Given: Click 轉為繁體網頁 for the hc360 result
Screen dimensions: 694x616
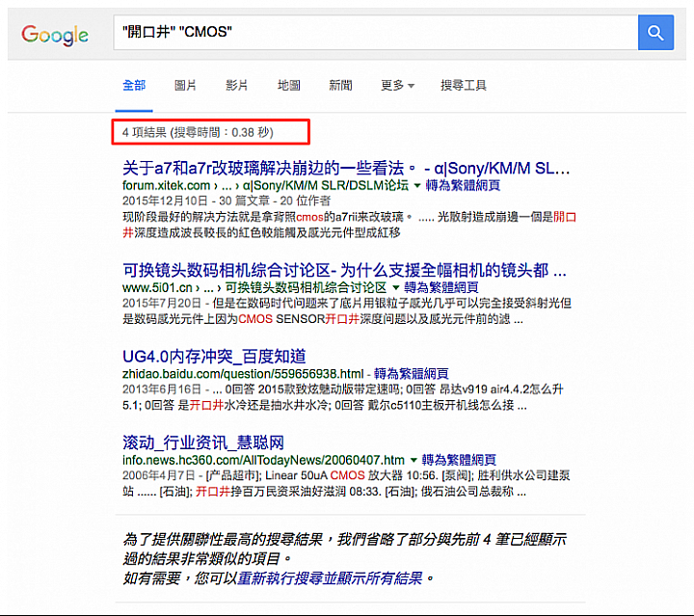Looking at the screenshot, I should 459,460.
